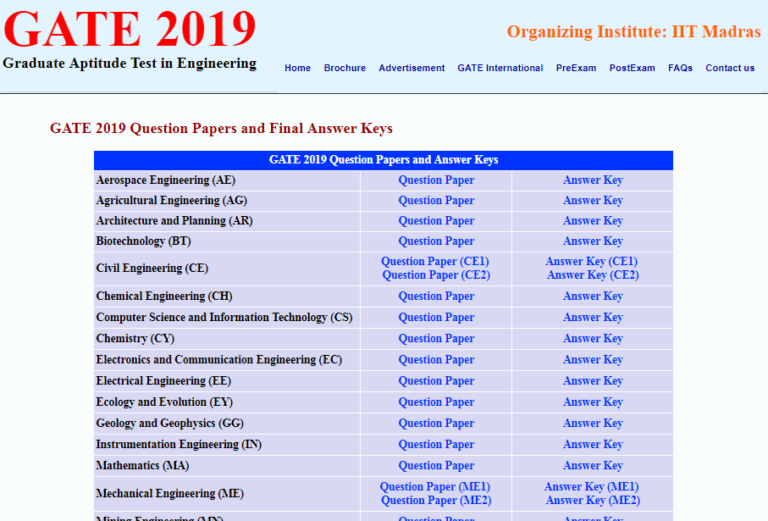Open the Brochure menu item
Image resolution: width=768 pixels, height=521 pixels.
point(344,68)
